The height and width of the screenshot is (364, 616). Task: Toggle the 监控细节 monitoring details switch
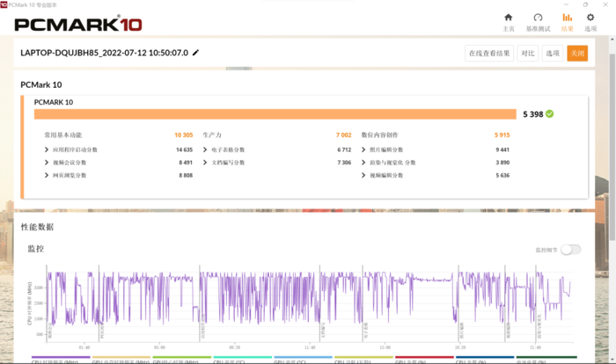tap(570, 250)
